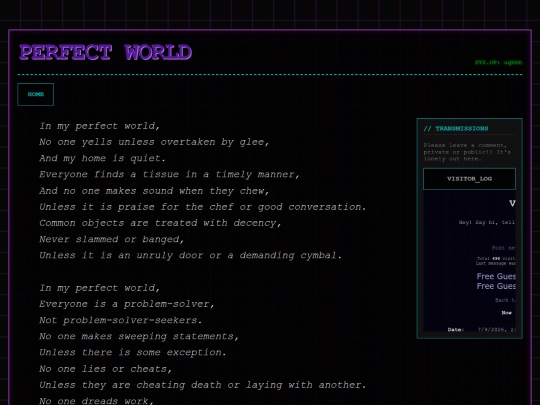Click the guestbook Date: label
Viewport: 540px width, 405px height.
[456, 330]
